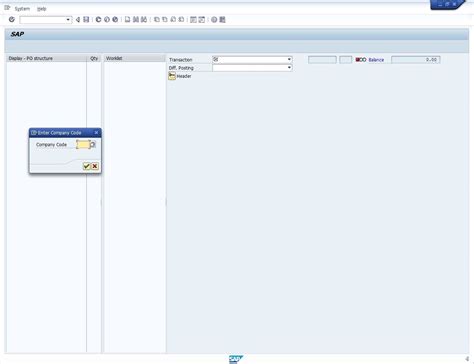Click the command field text box

tap(43, 20)
